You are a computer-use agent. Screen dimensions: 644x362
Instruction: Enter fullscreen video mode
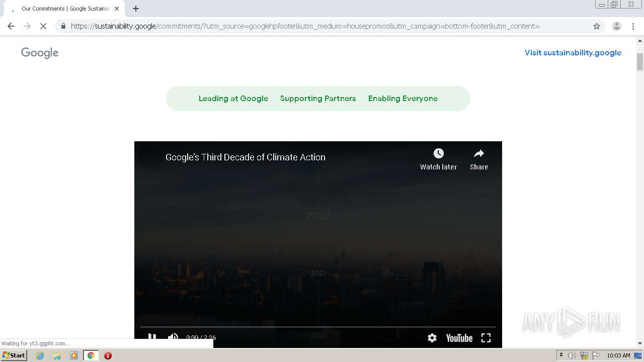click(x=486, y=338)
